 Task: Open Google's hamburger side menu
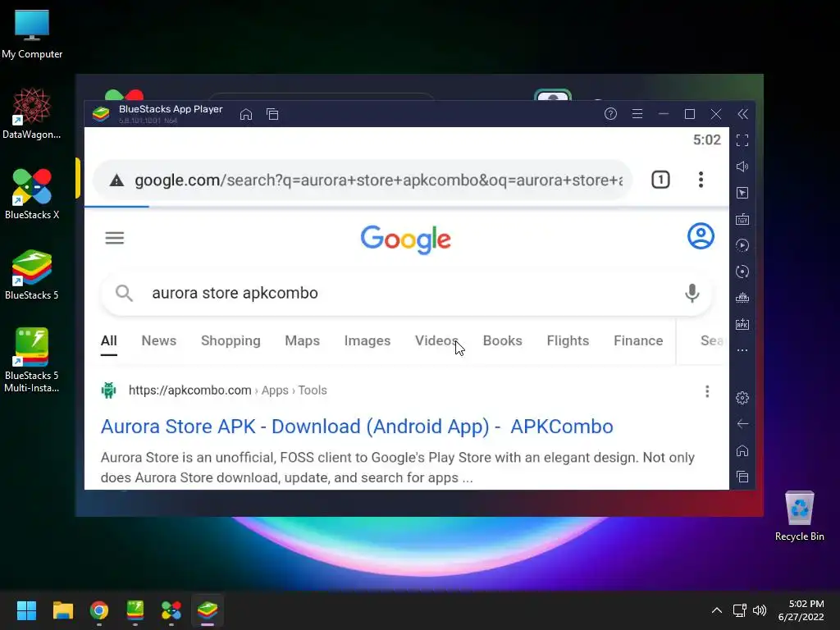[x=115, y=238]
